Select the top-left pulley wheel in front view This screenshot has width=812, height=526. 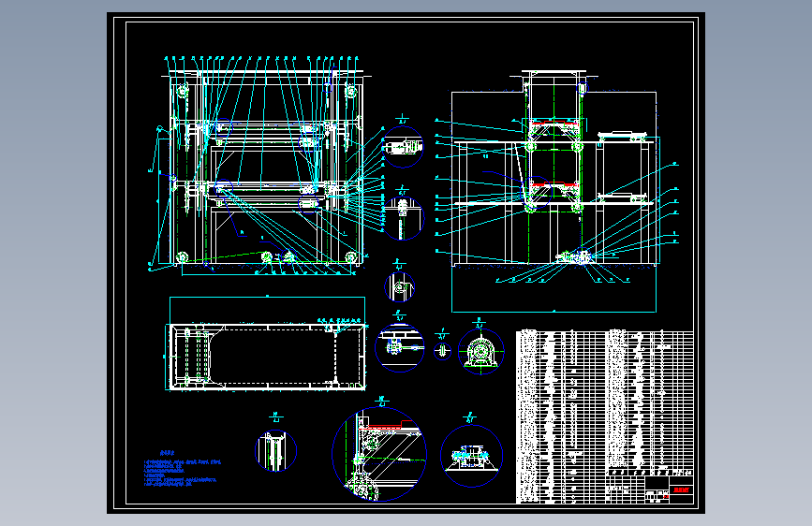183,91
